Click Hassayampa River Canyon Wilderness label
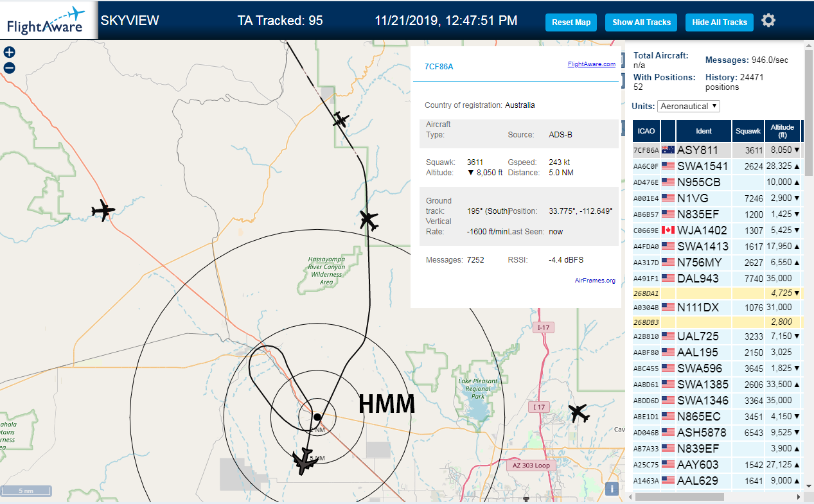 coord(326,271)
